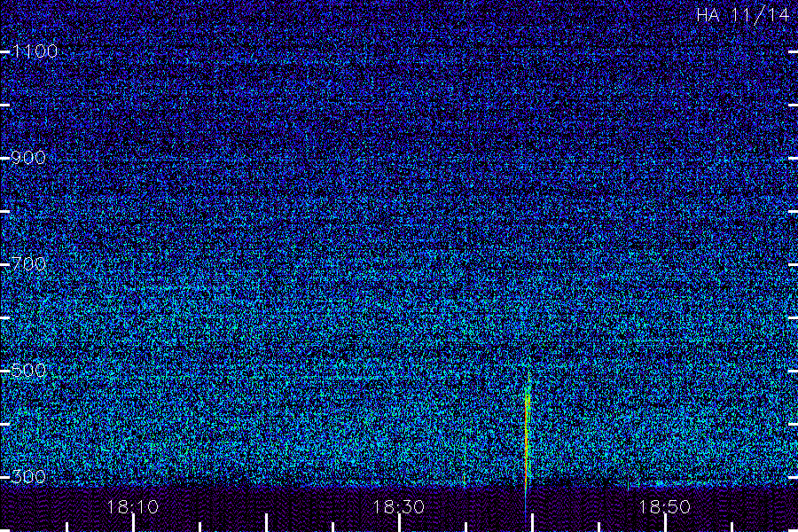Click the 500 frequency axis label
Screen dimensions: 798x532
click(28, 370)
